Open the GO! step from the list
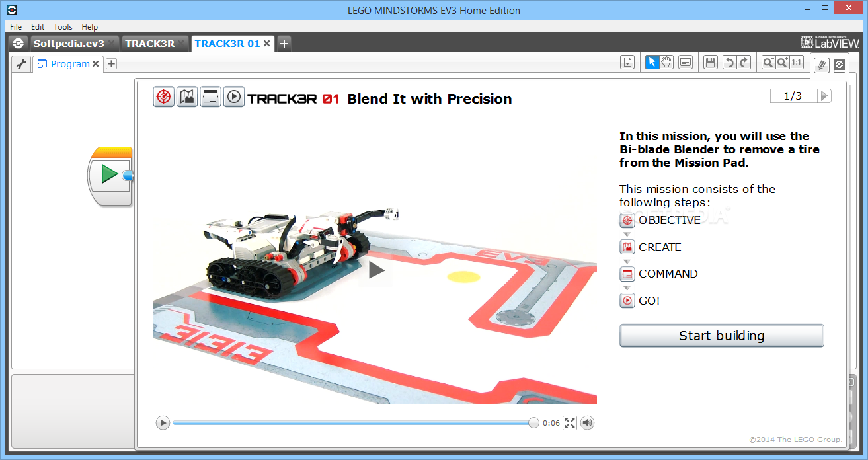Viewport: 868px width, 460px height. point(639,301)
